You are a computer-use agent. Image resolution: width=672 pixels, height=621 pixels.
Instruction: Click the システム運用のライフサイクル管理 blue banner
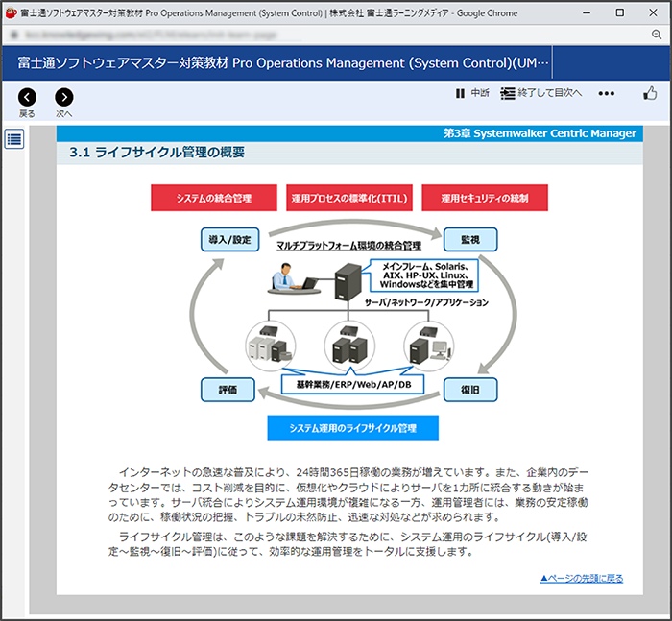tap(352, 428)
